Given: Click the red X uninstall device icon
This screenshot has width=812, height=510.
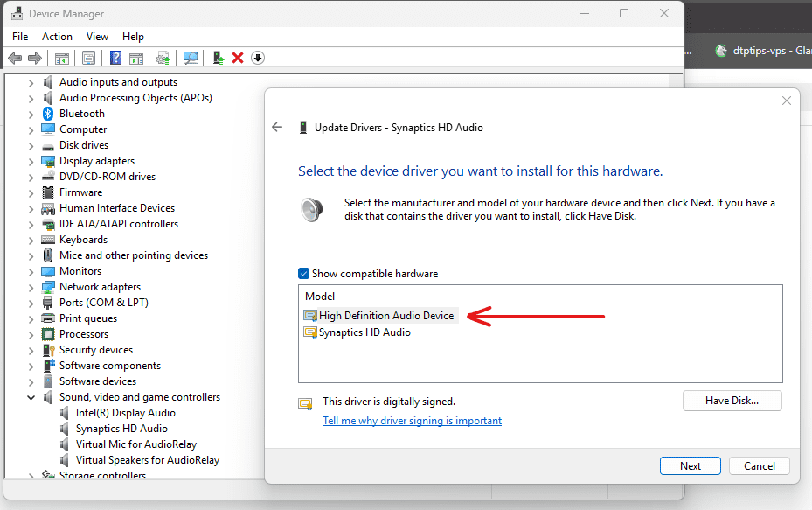Looking at the screenshot, I should pyautogui.click(x=238, y=58).
